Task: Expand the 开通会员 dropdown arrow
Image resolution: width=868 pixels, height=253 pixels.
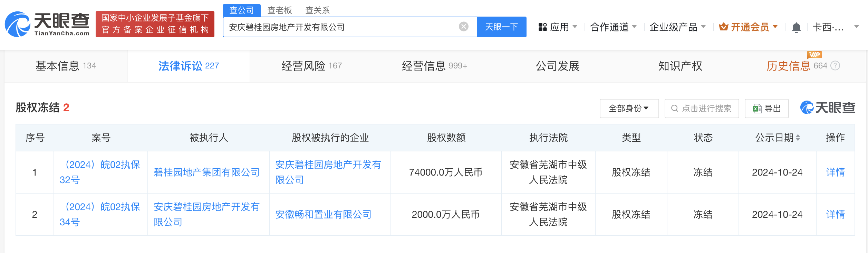Action: (x=775, y=27)
